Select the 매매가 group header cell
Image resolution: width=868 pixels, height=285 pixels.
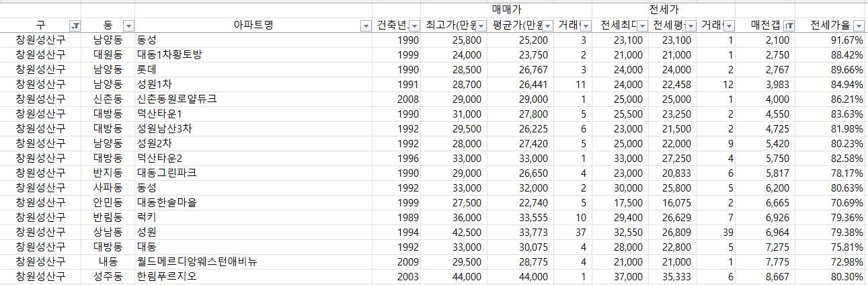tap(507, 9)
